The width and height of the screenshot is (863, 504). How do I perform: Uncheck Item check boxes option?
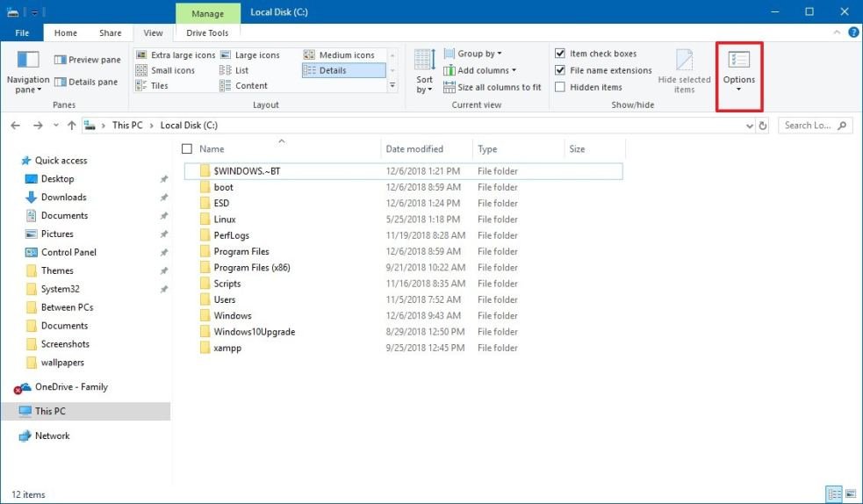pos(561,54)
